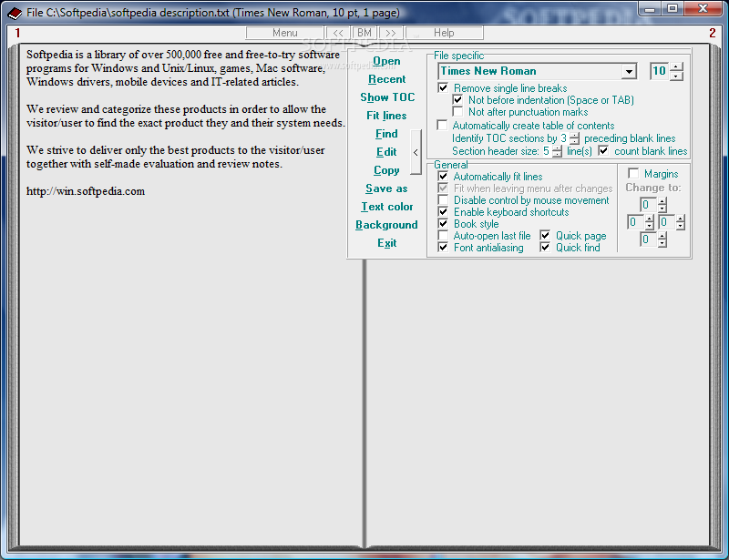Adjust the right margin stepper arrows
Image resolution: width=729 pixels, height=560 pixels.
[681, 222]
